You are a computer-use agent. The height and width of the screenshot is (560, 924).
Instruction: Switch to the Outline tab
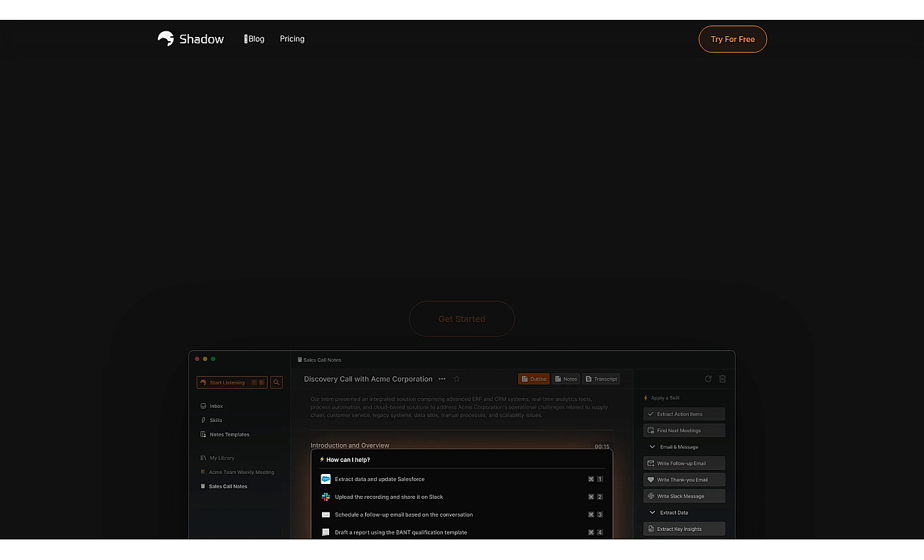coord(534,379)
